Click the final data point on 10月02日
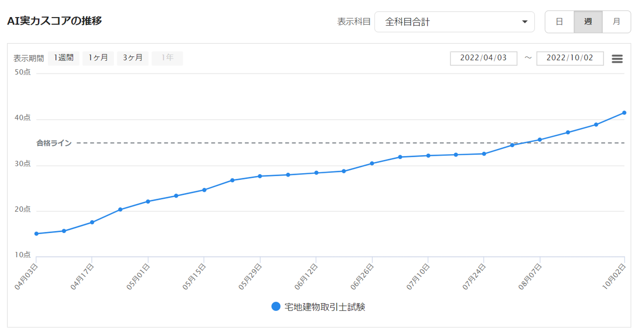Image resolution: width=644 pixels, height=336 pixels. click(624, 113)
